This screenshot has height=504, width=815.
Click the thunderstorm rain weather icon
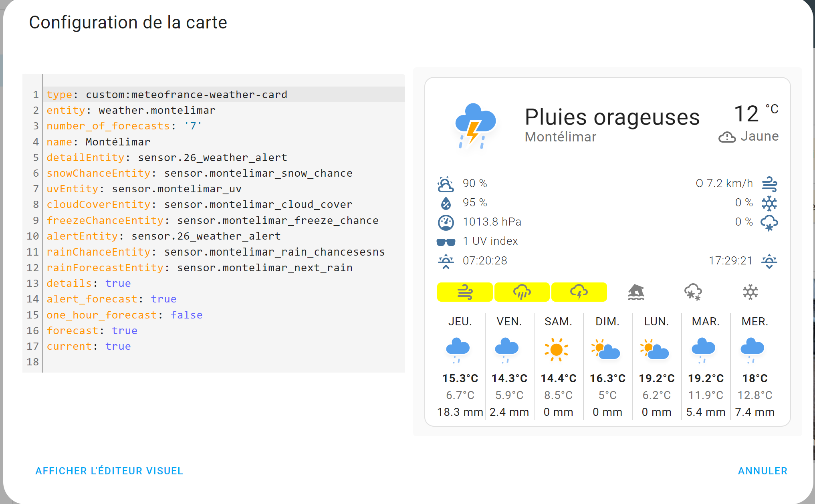(x=475, y=126)
